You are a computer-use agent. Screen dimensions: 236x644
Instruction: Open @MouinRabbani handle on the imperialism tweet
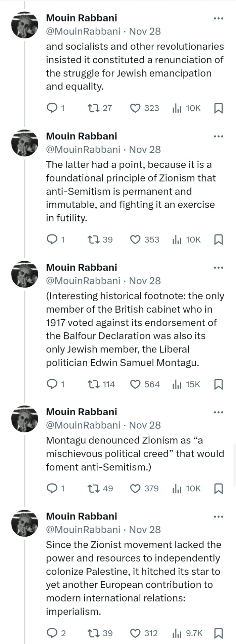point(83,530)
